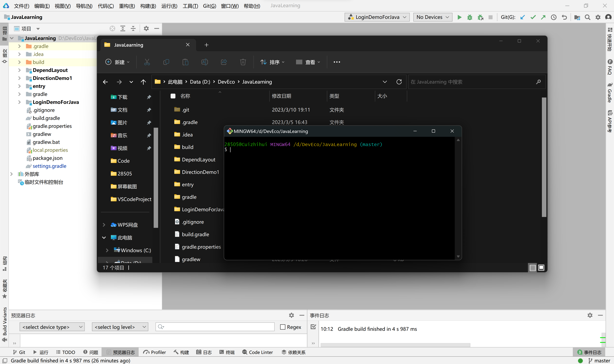
Task: Open Git history clock icon
Action: tap(554, 17)
